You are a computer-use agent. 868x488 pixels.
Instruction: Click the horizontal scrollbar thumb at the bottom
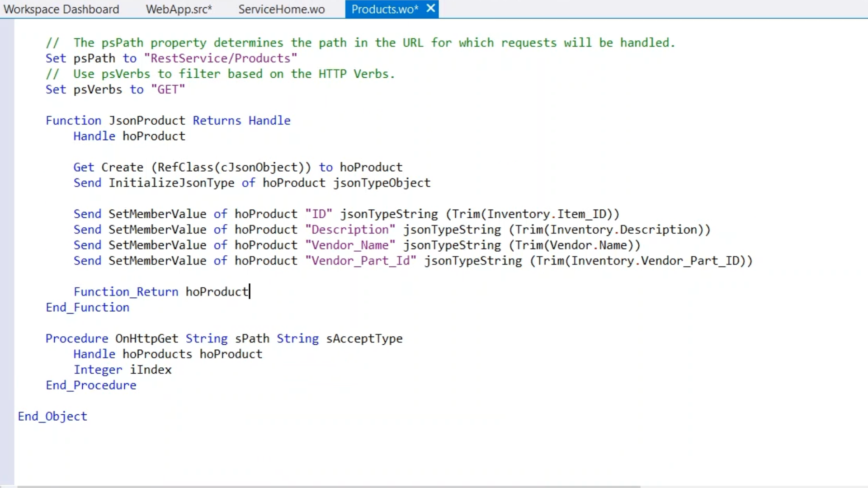pos(328,486)
